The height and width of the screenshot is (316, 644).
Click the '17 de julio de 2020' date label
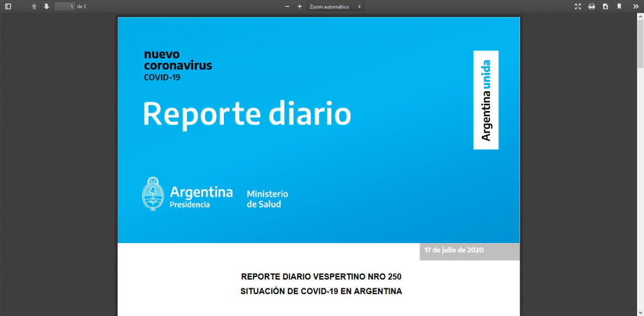coord(453,250)
